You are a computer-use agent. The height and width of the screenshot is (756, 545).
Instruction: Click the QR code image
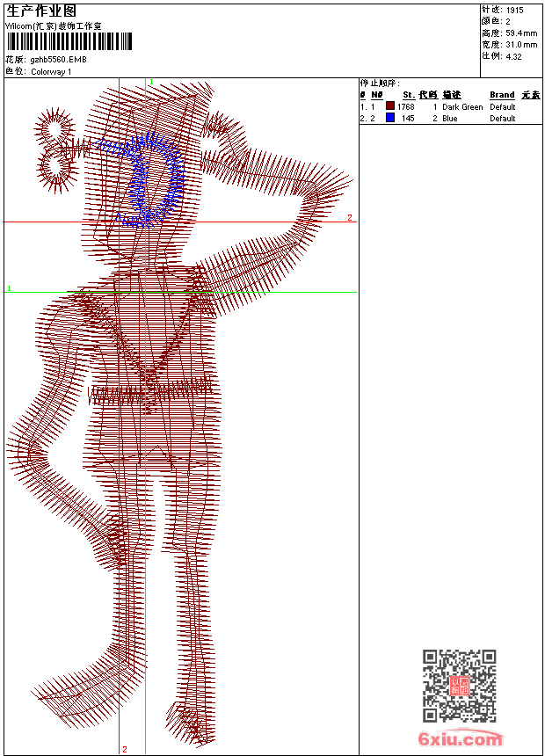pyautogui.click(x=459, y=686)
